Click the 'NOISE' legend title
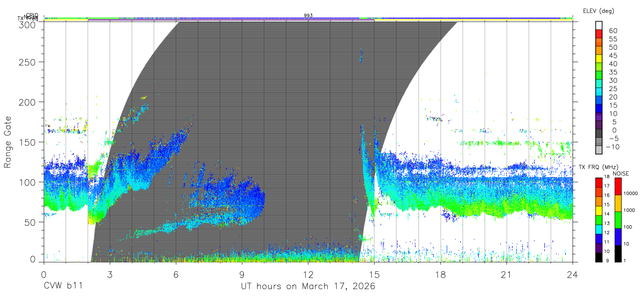Viewport: 644px width, 297px height. (620, 173)
